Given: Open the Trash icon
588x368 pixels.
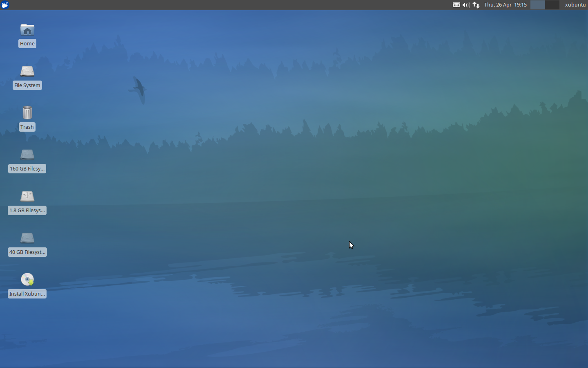Looking at the screenshot, I should (27, 113).
